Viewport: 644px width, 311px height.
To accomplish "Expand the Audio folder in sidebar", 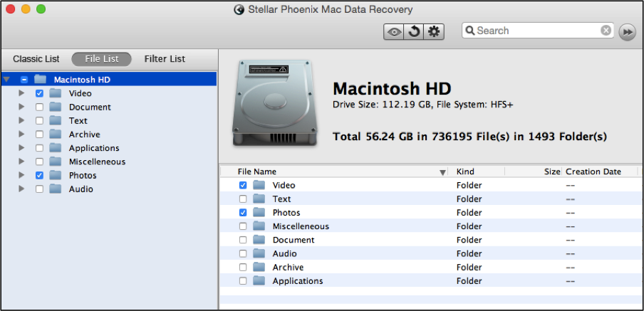I will pyautogui.click(x=22, y=189).
